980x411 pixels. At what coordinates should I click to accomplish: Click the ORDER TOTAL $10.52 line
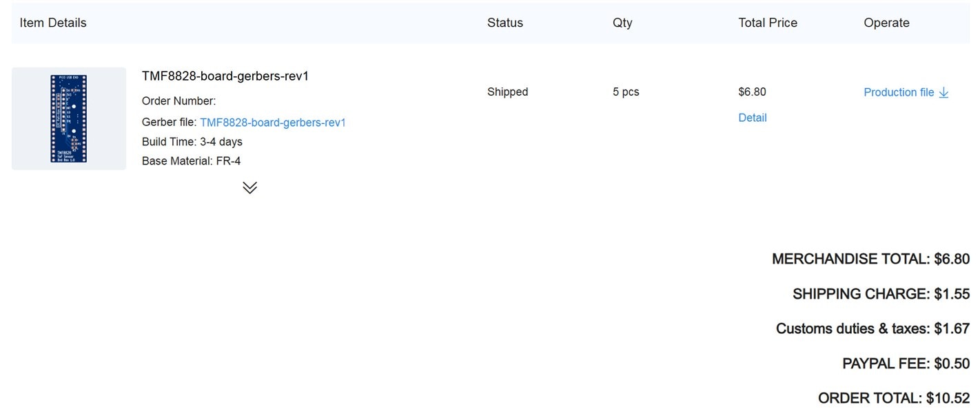894,398
